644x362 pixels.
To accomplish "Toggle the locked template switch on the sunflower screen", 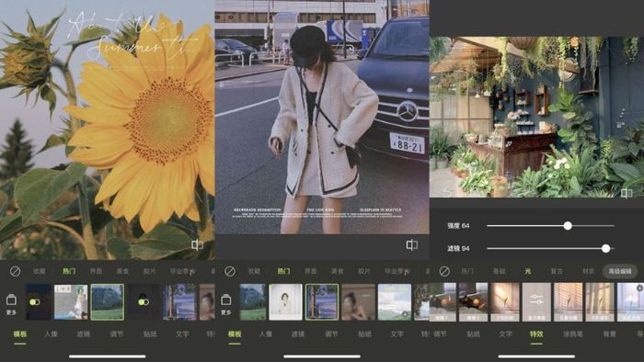I will 143,302.
